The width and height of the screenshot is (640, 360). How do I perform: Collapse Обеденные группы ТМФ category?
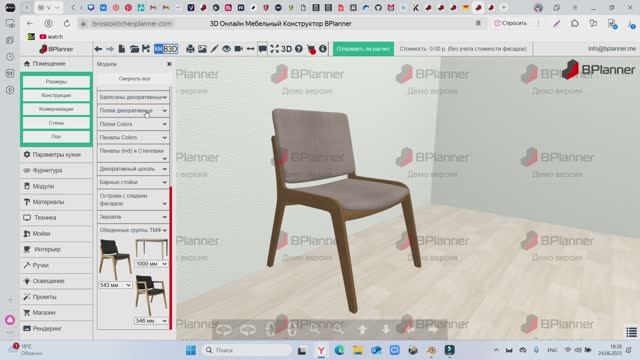click(x=133, y=230)
